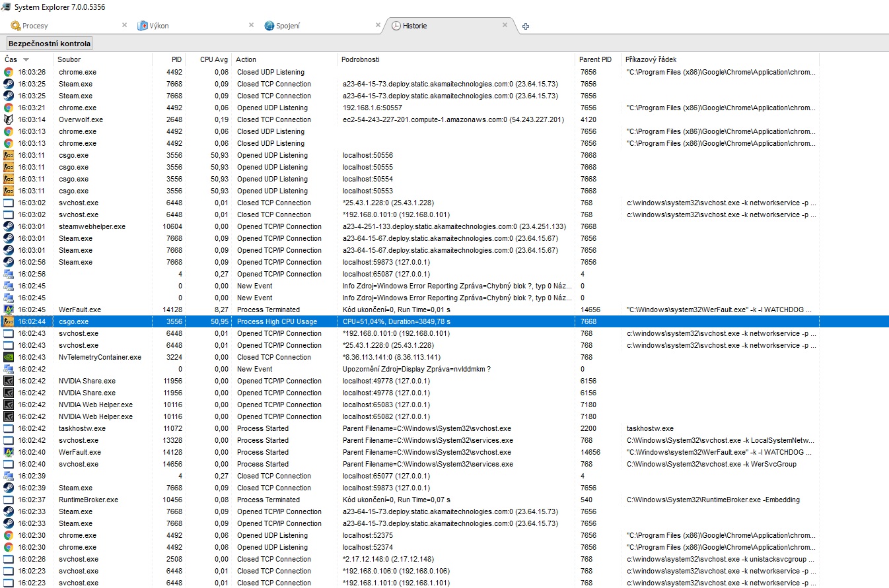Screen dimensions: 889x588
Task: Click the gear icon on Procesy tab
Action: tap(16, 26)
